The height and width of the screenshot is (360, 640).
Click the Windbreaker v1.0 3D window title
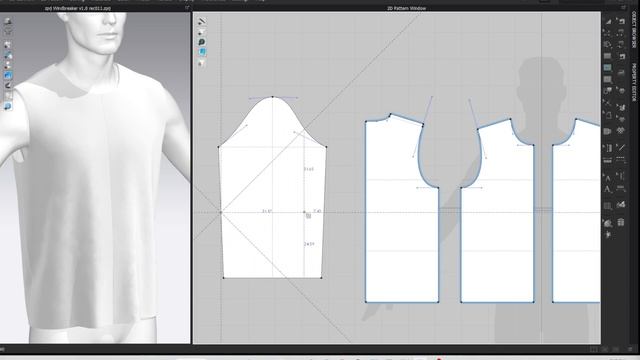78,8
